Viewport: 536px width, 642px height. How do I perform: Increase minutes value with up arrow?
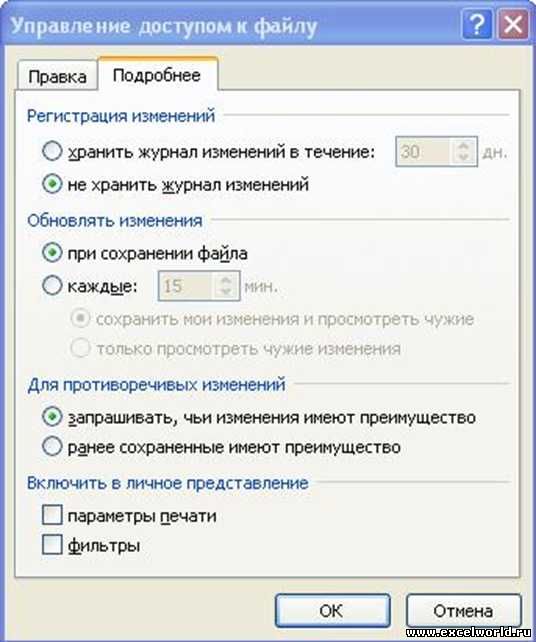(x=226, y=279)
